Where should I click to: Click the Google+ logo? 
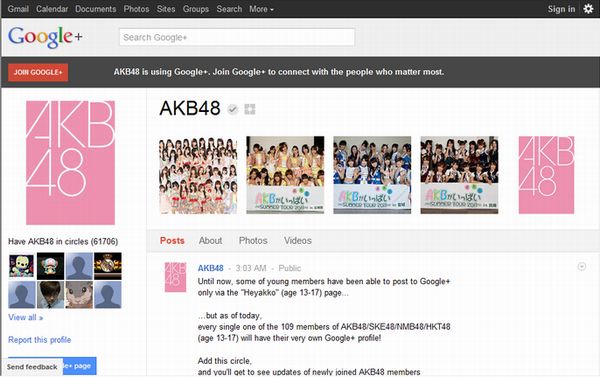point(45,37)
